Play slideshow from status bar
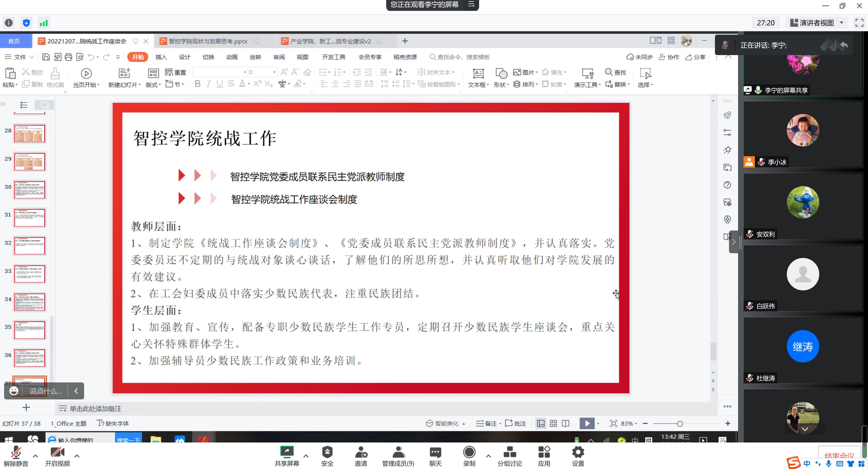 pyautogui.click(x=587, y=423)
